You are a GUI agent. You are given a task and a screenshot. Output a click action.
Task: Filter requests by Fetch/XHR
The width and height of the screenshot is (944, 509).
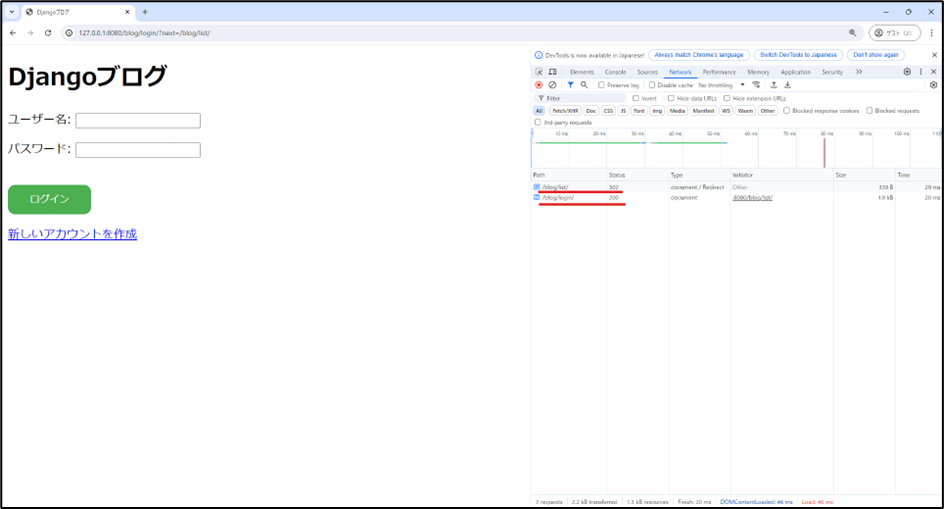(565, 111)
